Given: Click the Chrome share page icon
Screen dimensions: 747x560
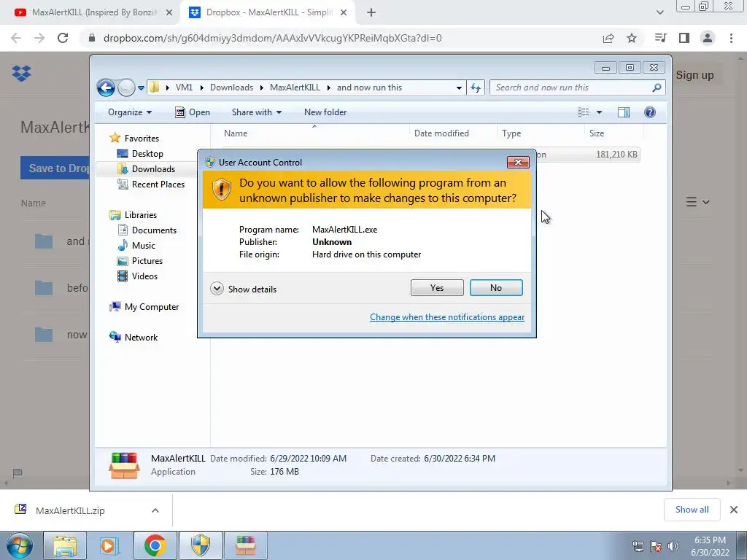Looking at the screenshot, I should [608, 38].
